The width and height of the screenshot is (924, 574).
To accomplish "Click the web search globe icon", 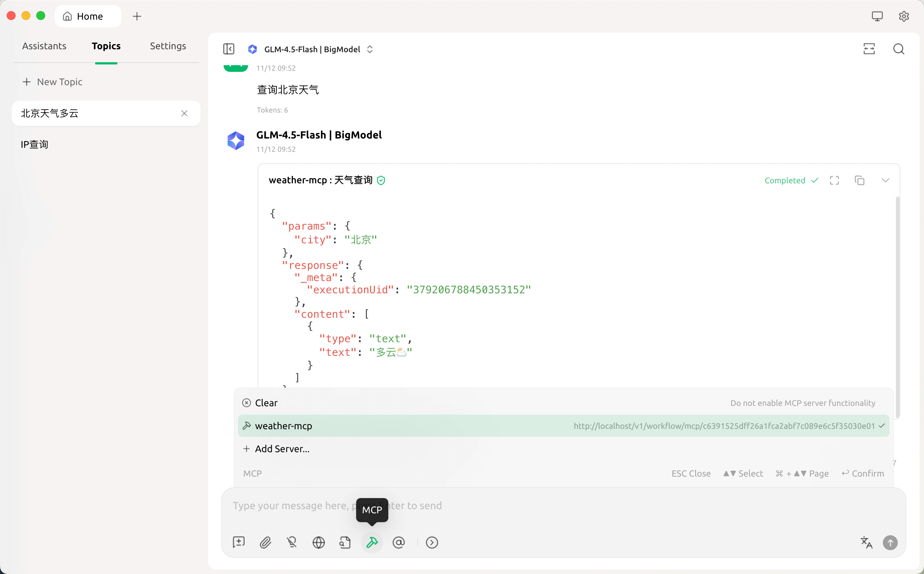I will [x=318, y=543].
